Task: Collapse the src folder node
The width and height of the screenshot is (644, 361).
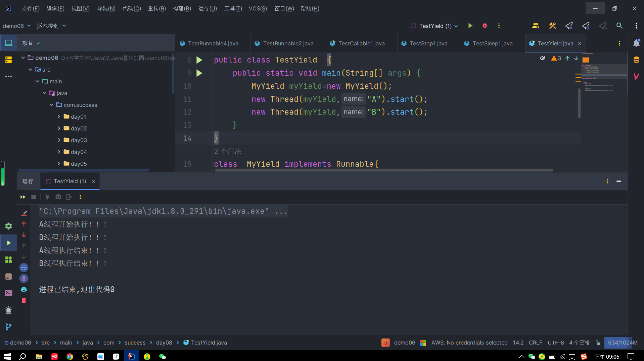Action: click(30, 70)
